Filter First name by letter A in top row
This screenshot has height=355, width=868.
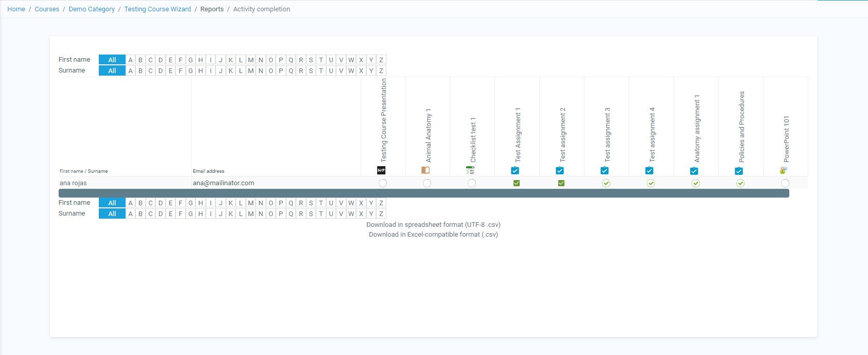(131, 60)
